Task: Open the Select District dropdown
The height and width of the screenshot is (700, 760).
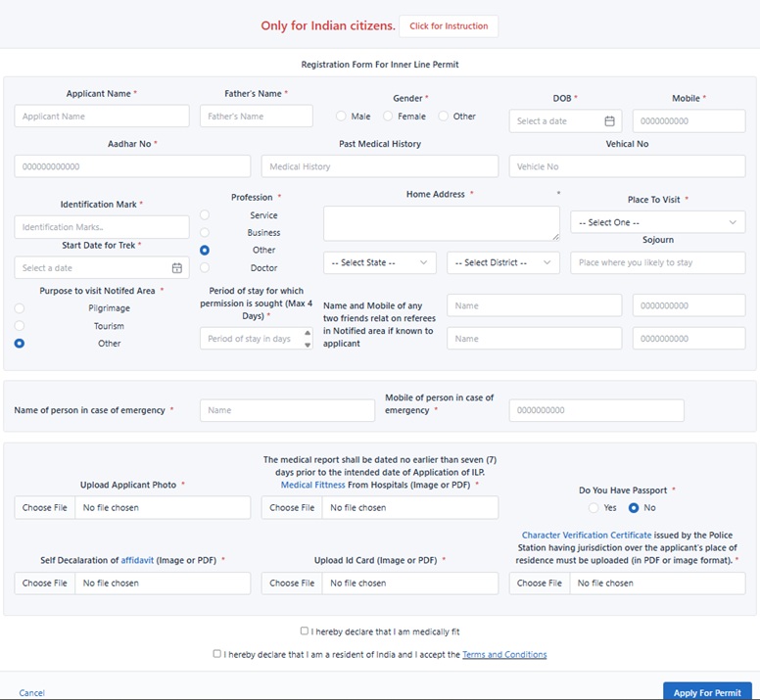Action: click(502, 263)
